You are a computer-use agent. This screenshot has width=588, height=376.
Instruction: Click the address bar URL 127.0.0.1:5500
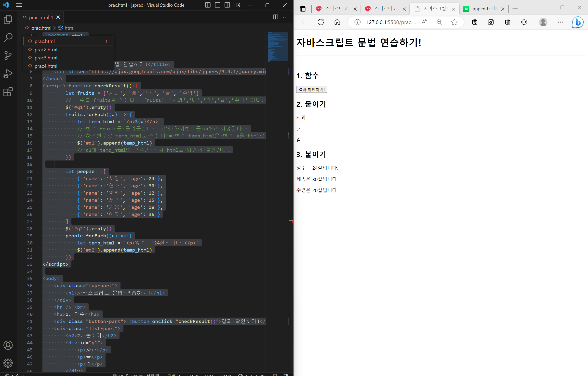click(x=391, y=22)
